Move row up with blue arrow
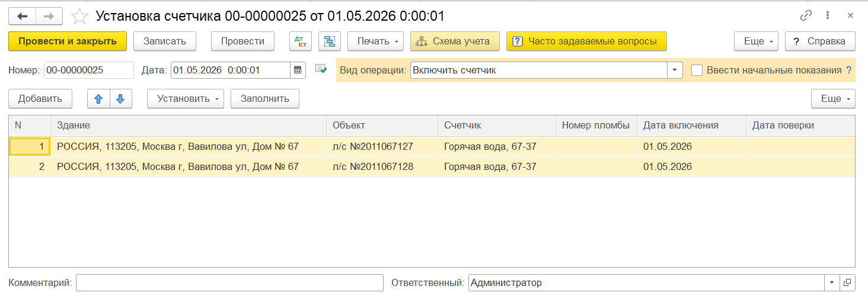 98,99
